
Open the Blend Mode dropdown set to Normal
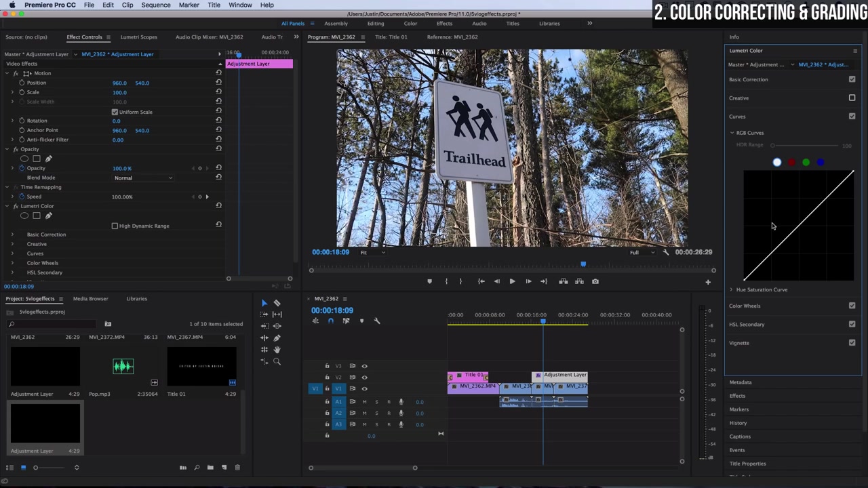[142, 178]
